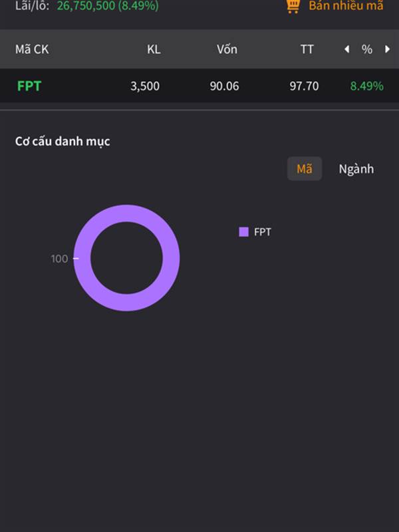This screenshot has height=532, width=399.
Task: Click the purple donut chart ring
Action: click(x=126, y=213)
